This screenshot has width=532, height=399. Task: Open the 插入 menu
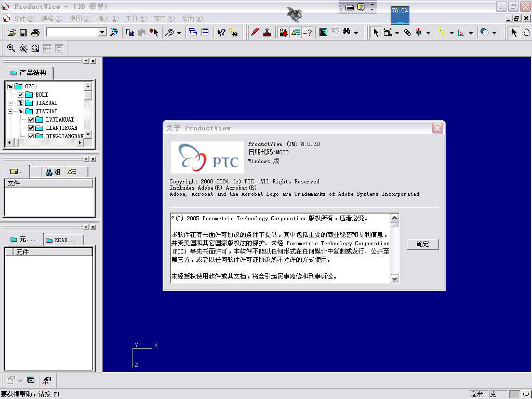pyautogui.click(x=108, y=19)
